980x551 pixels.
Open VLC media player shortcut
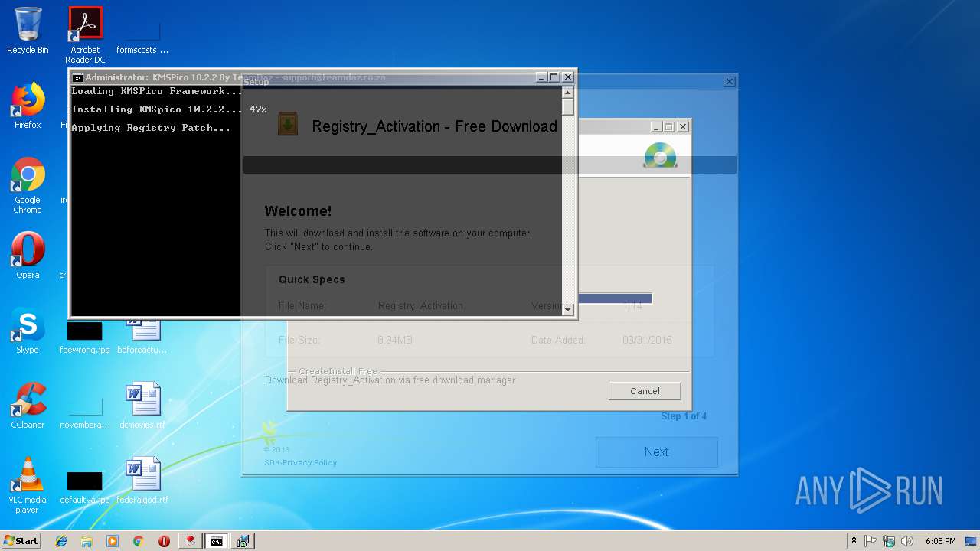[x=28, y=485]
